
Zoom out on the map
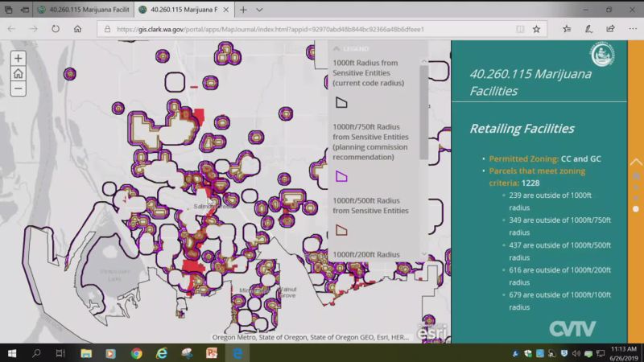[18, 88]
